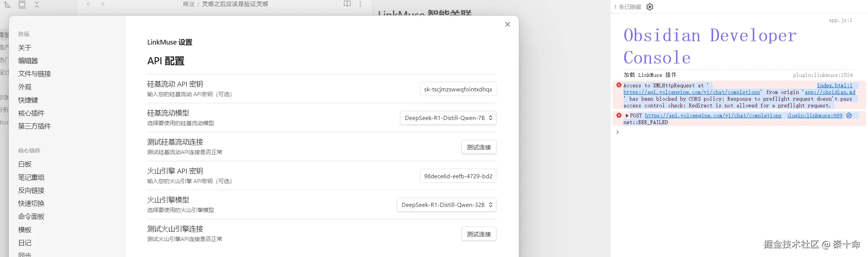
Task: Click the note title 灵感之后应该是验证灵感
Action: click(x=235, y=4)
